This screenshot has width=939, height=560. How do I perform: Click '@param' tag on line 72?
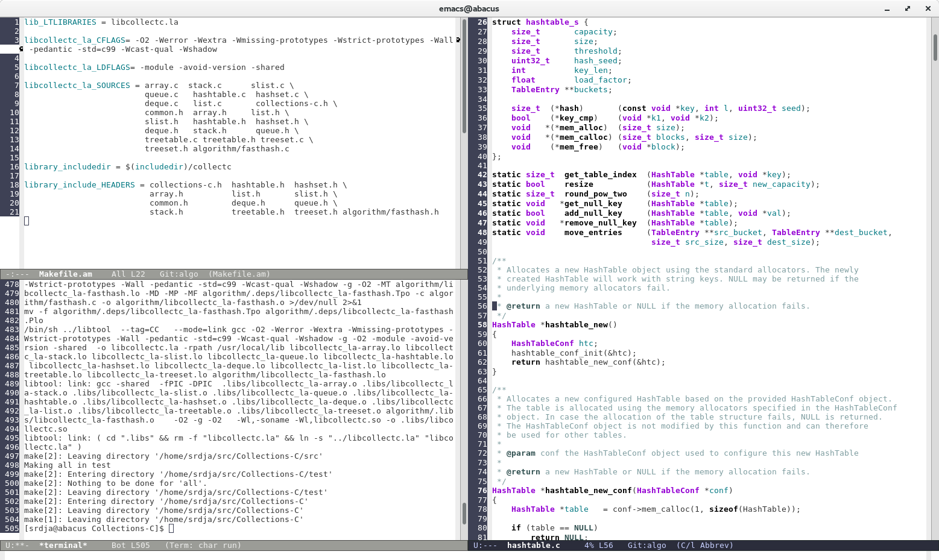point(521,453)
